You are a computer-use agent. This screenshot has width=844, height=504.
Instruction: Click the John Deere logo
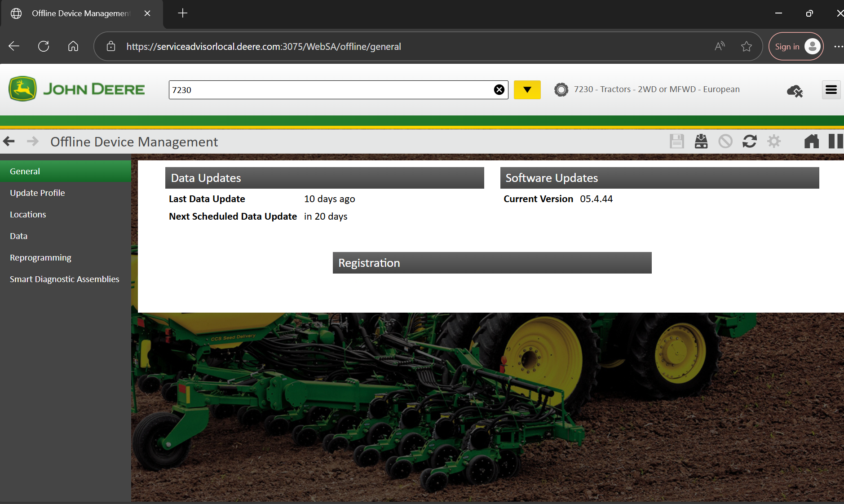pos(77,89)
